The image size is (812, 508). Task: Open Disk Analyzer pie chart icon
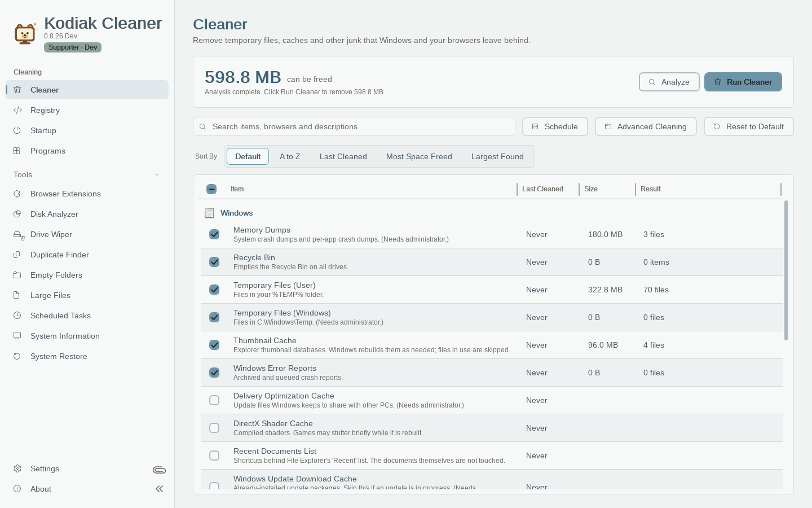click(17, 214)
